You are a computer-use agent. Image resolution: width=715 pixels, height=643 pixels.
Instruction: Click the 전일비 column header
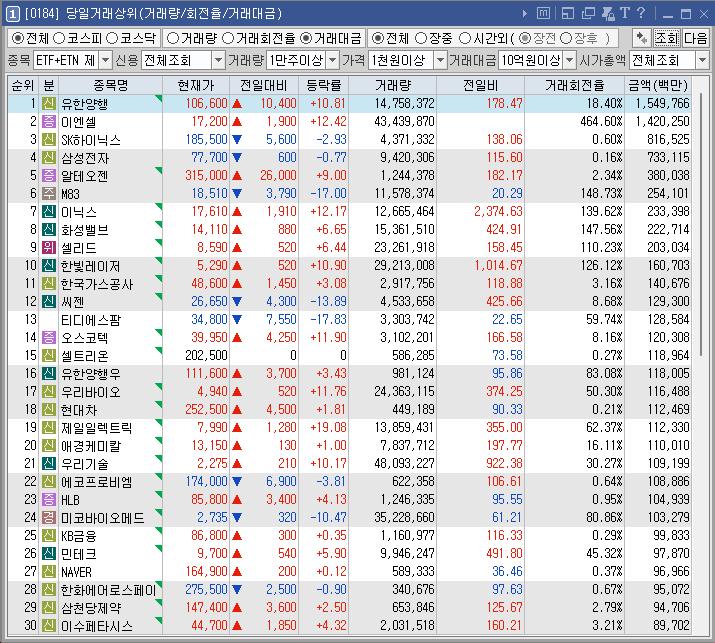click(481, 85)
